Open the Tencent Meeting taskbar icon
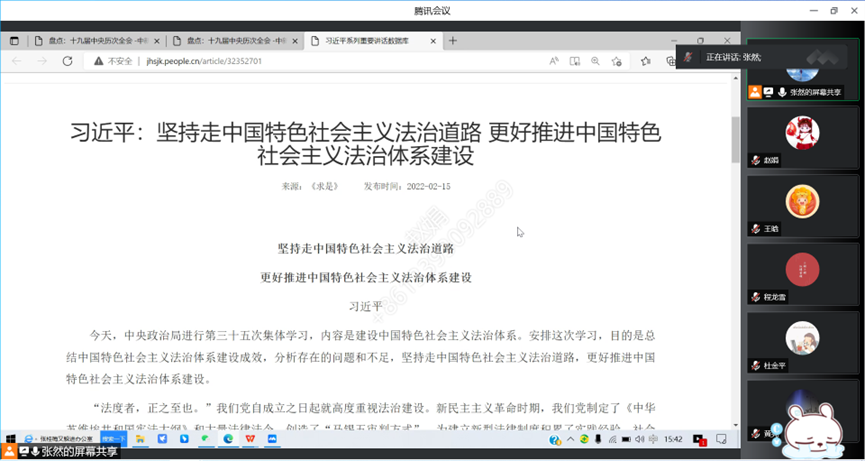865x461 pixels. [272, 439]
